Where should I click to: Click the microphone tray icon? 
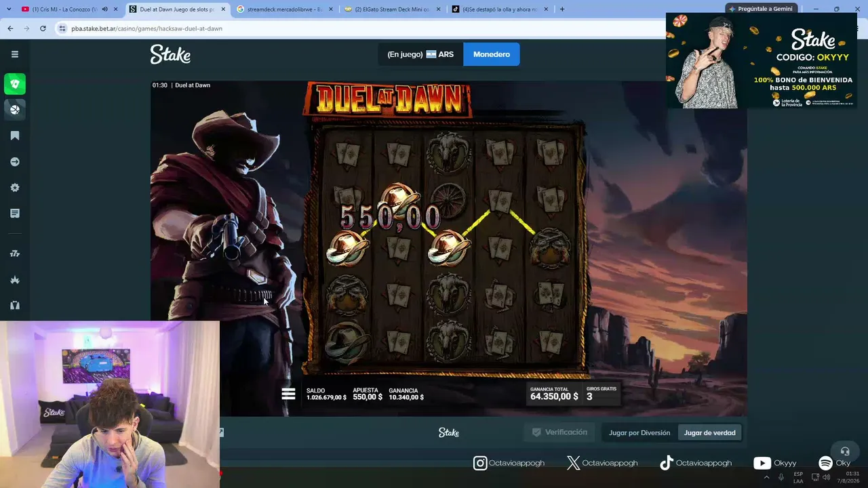click(x=781, y=477)
